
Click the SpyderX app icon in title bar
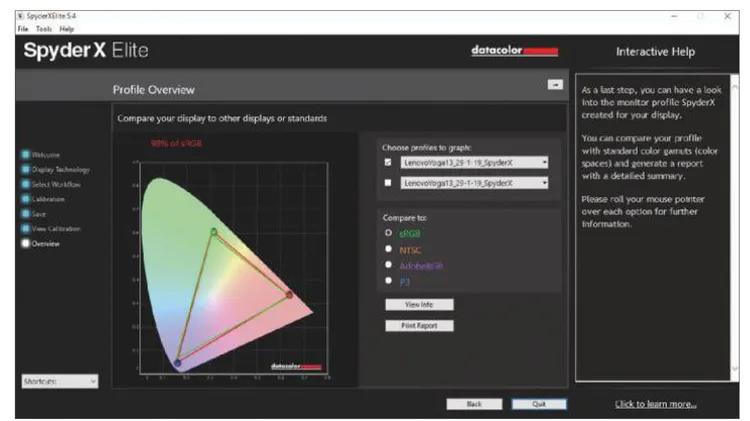(x=21, y=16)
